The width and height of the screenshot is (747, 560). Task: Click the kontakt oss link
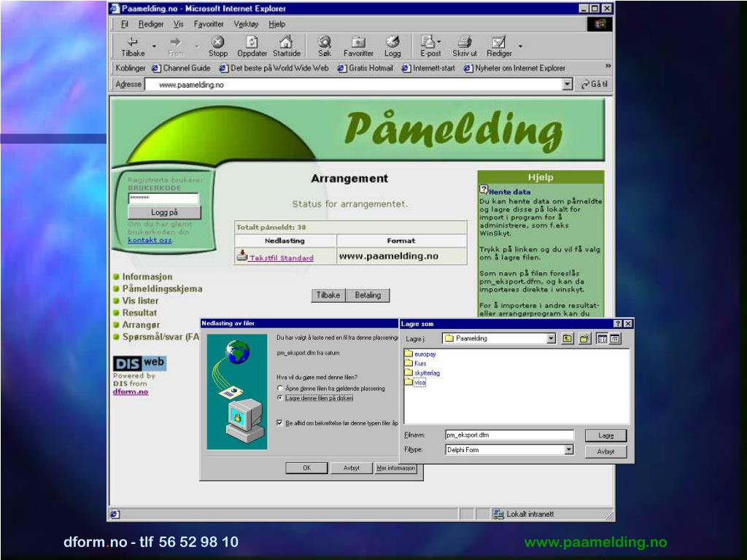150,240
